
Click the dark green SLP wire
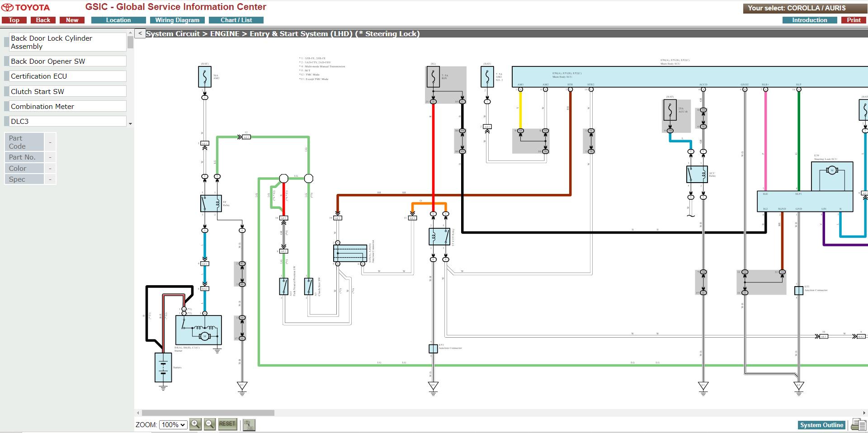pos(799,140)
